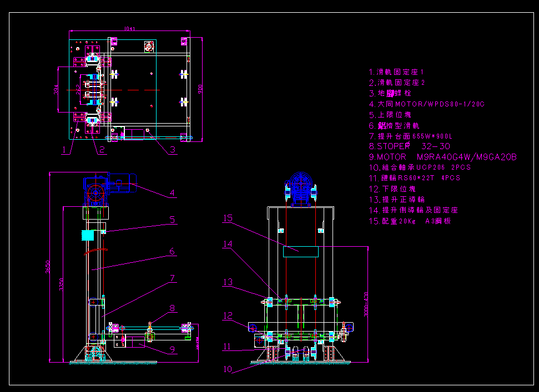Select legend entry 7 655W*900L
This screenshot has width=539, height=392.
[411, 136]
